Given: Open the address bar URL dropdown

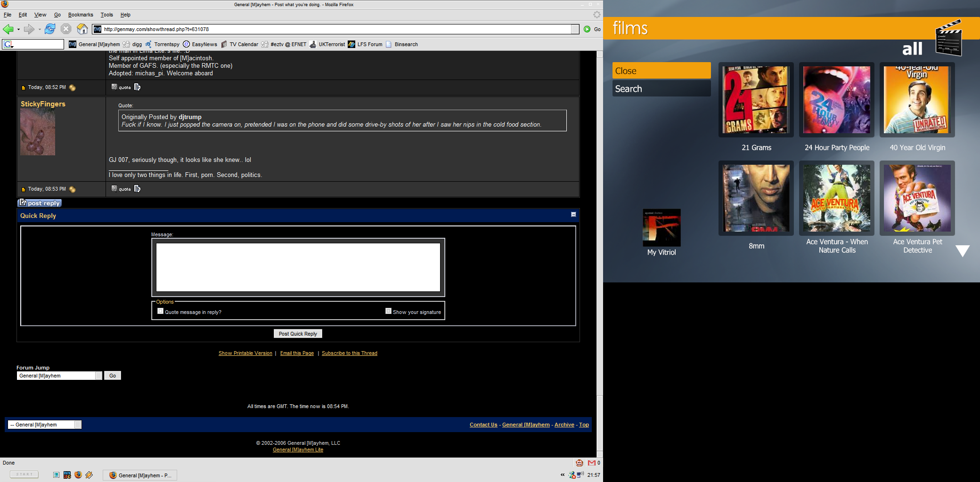Looking at the screenshot, I should pyautogui.click(x=575, y=29).
